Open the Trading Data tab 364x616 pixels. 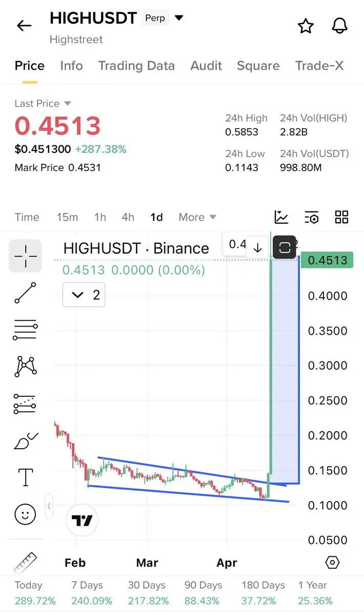point(136,66)
